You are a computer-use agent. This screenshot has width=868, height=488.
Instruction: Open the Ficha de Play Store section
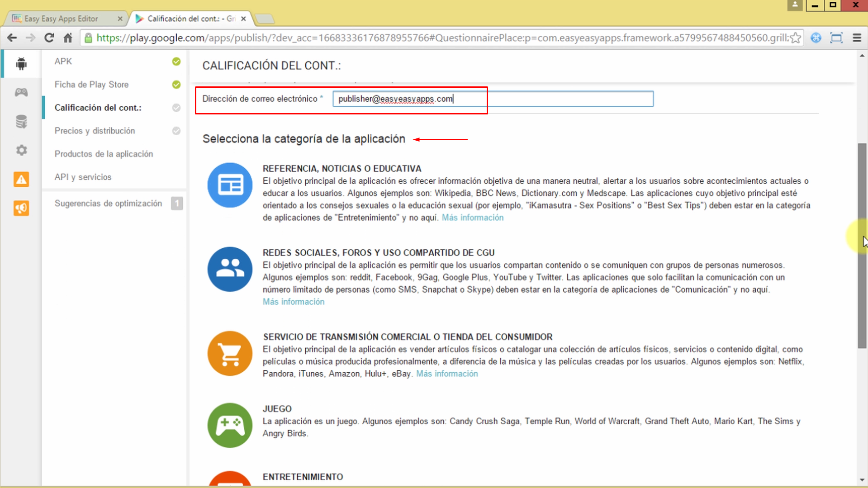point(90,85)
